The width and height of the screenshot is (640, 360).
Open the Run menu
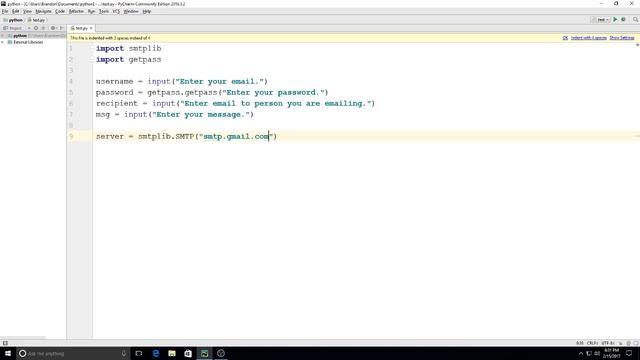(91, 11)
